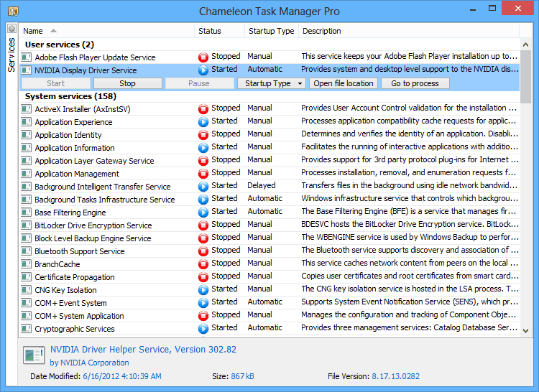Click the service icon beside Base Filtering Engine
The height and width of the screenshot is (392, 539).
(x=27, y=213)
